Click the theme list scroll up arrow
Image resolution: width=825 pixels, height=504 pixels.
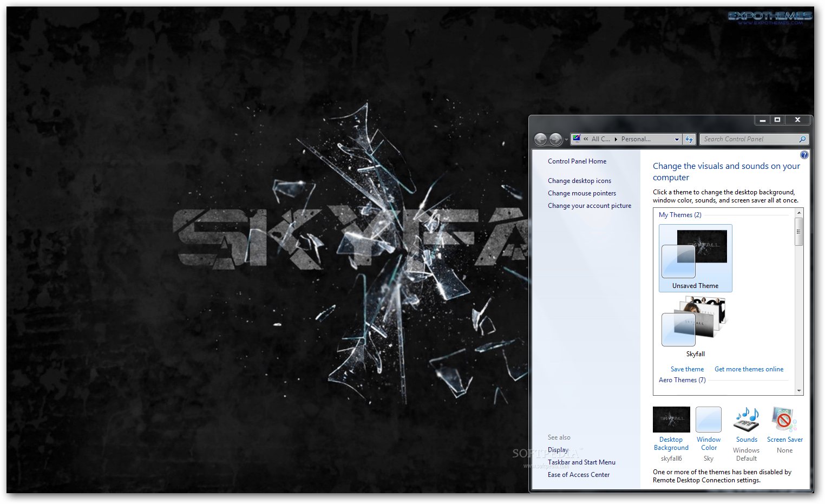click(x=799, y=213)
